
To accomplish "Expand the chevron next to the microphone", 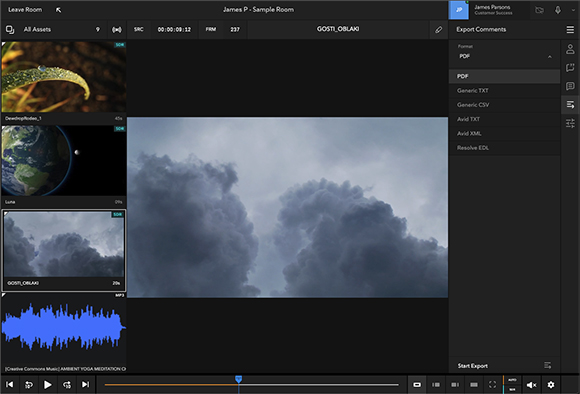I will tap(574, 10).
